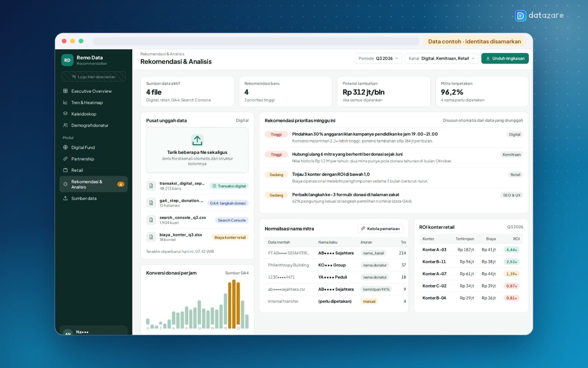Click the manual rule tag
The height and width of the screenshot is (368, 588).
pyautogui.click(x=369, y=301)
